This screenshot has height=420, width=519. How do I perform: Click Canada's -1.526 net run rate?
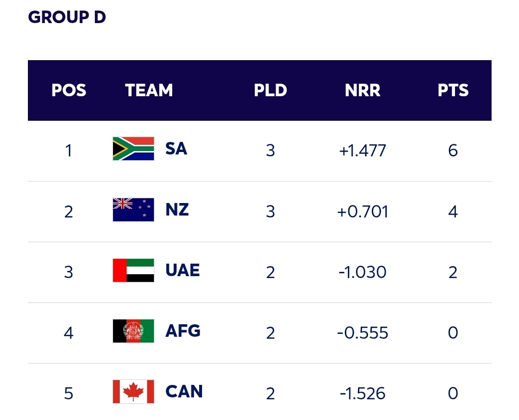tap(362, 394)
